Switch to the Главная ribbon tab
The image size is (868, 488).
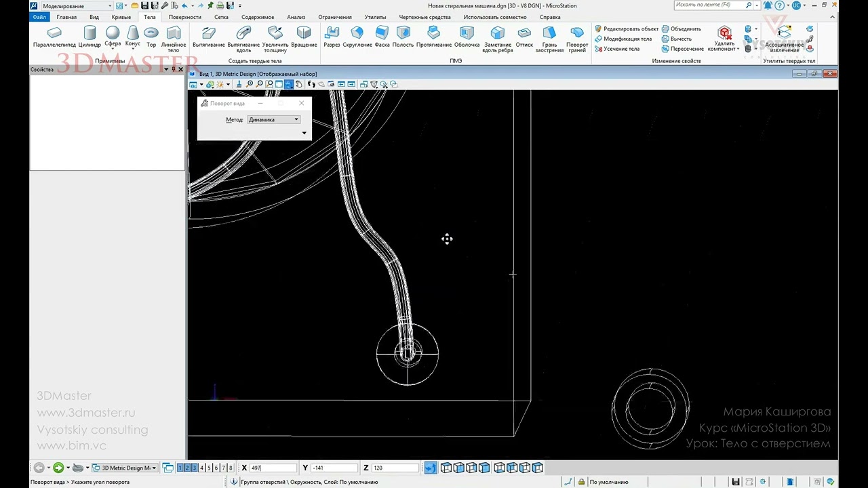pyautogui.click(x=66, y=17)
